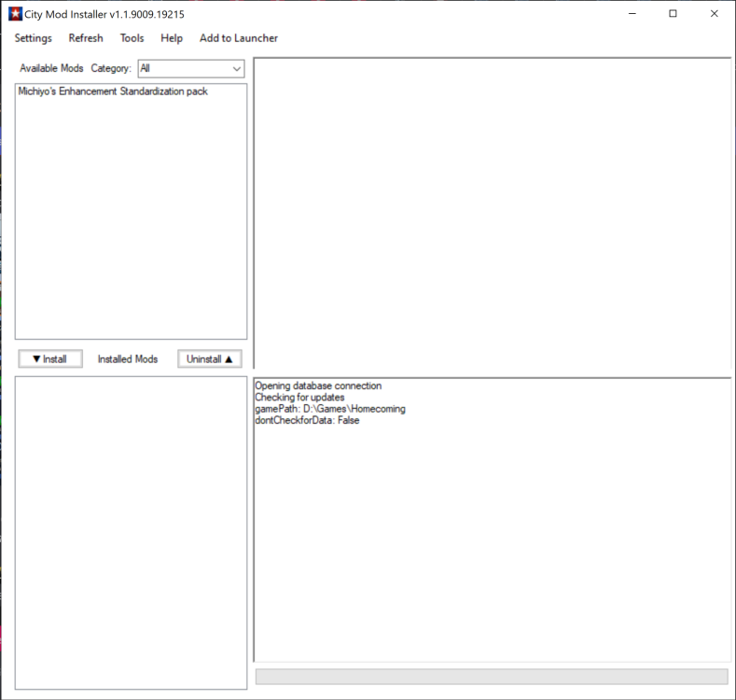Click Add to Launcher menu item
Viewport: 736px width, 700px height.
click(x=239, y=38)
